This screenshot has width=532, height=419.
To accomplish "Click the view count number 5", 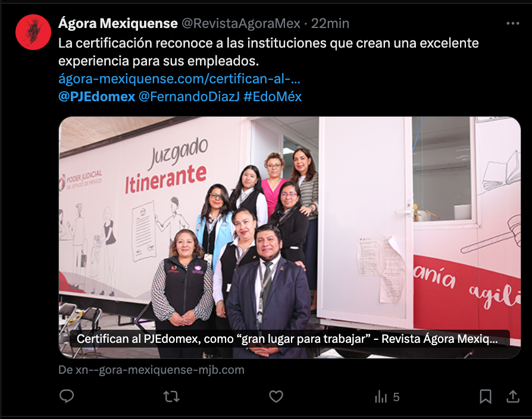I will (x=396, y=397).
